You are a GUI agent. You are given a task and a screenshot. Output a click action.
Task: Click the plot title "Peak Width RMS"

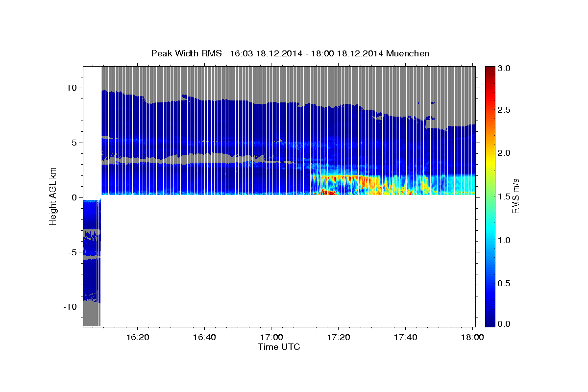[x=186, y=53]
